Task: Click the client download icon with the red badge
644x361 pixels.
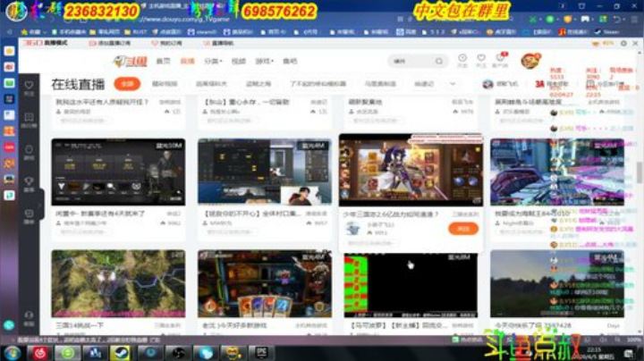Action: tap(500, 57)
